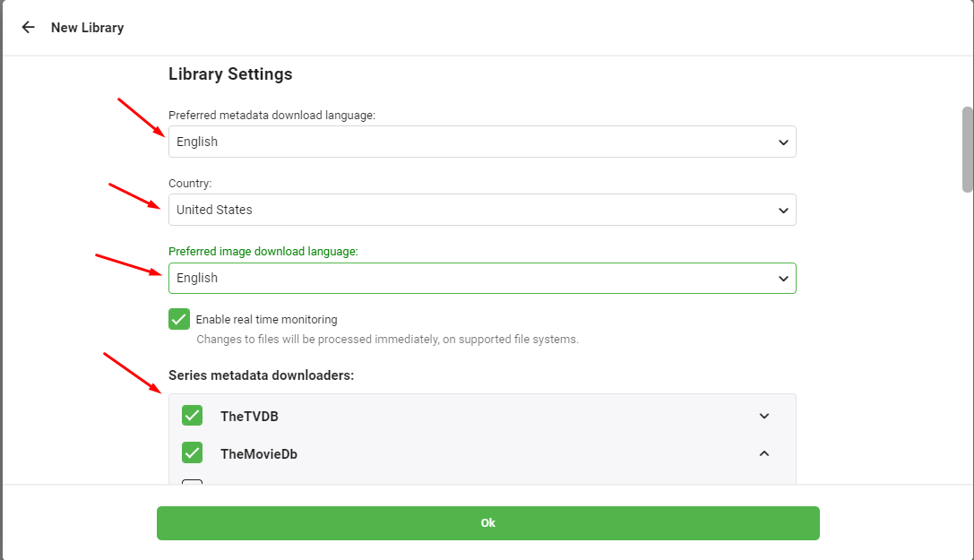Open the Country selector showing United States
The width and height of the screenshot is (974, 560).
[482, 210]
